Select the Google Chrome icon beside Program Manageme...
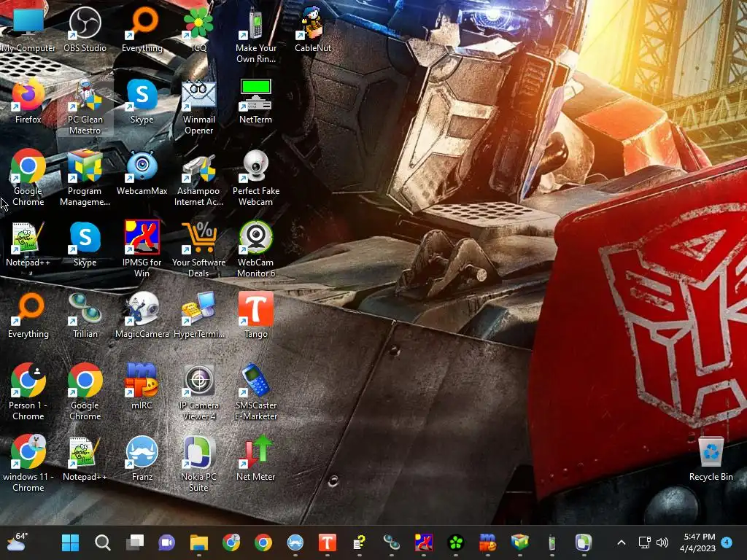 [28, 177]
